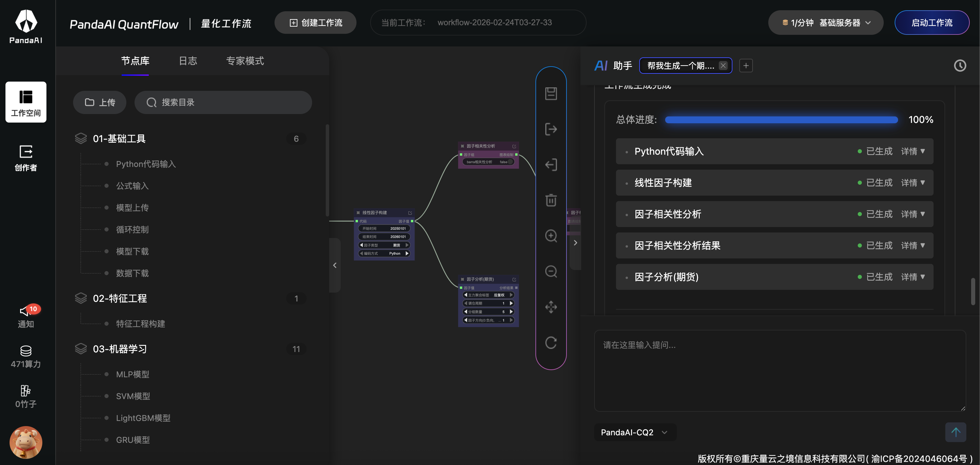Screen dimensions: 980x465
Task: Toggle the barra相关性分析 false switch
Action: tap(510, 162)
